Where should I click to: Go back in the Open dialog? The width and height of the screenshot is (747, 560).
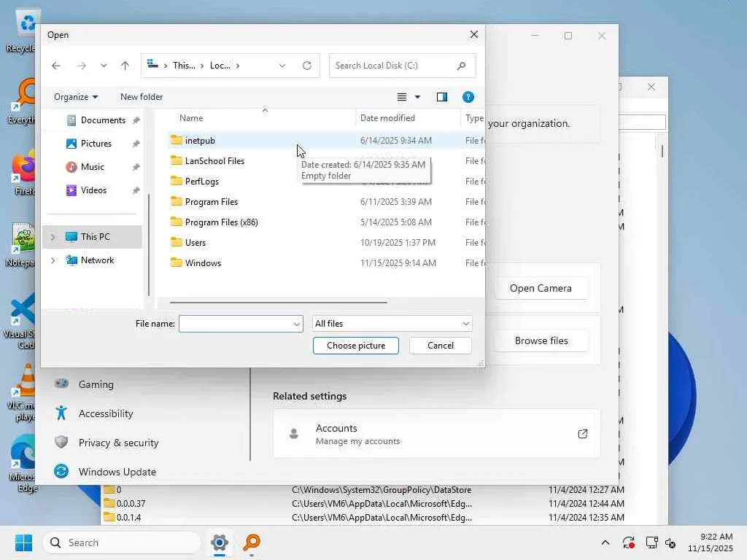[x=56, y=66]
